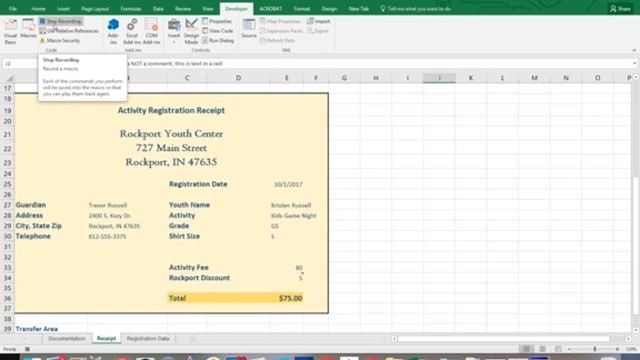Screen dimensions: 640x360
Task: Switch to the Home ribbon tab
Action: pos(38,9)
